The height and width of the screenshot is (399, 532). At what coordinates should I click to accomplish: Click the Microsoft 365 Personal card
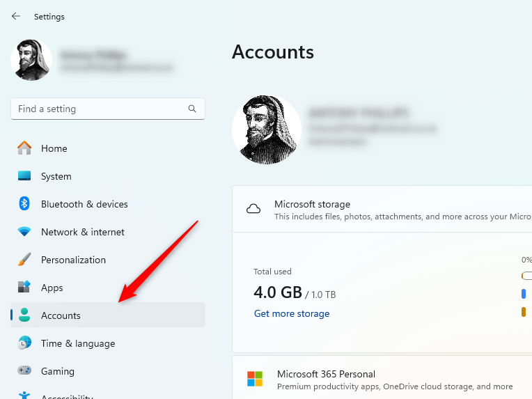(382, 377)
